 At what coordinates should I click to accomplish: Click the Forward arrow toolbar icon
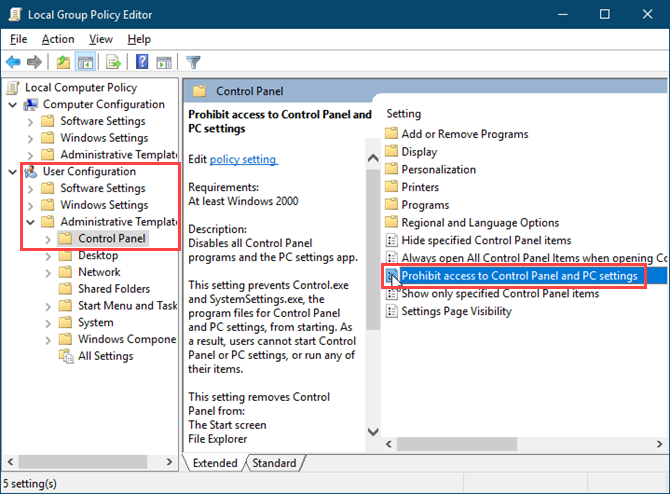(34, 62)
